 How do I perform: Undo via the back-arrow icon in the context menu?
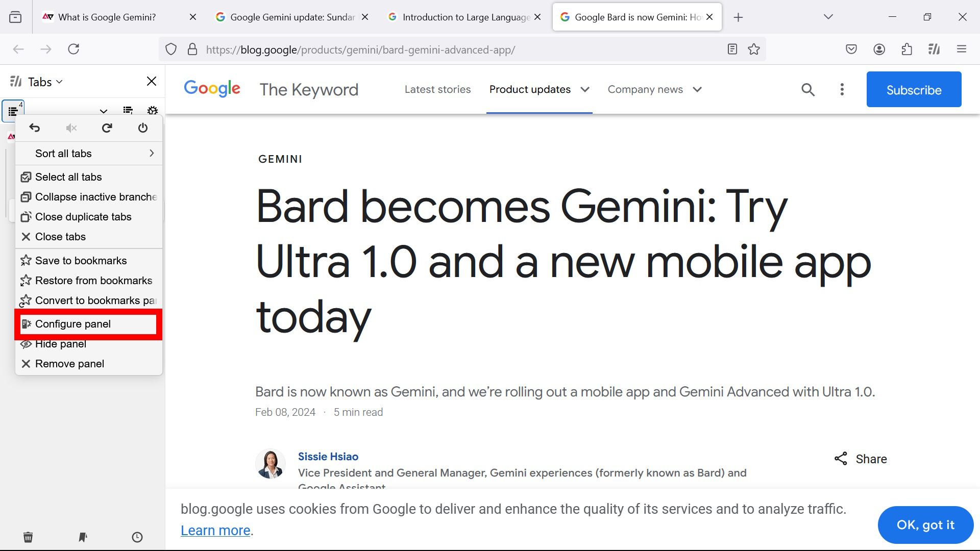pyautogui.click(x=34, y=128)
